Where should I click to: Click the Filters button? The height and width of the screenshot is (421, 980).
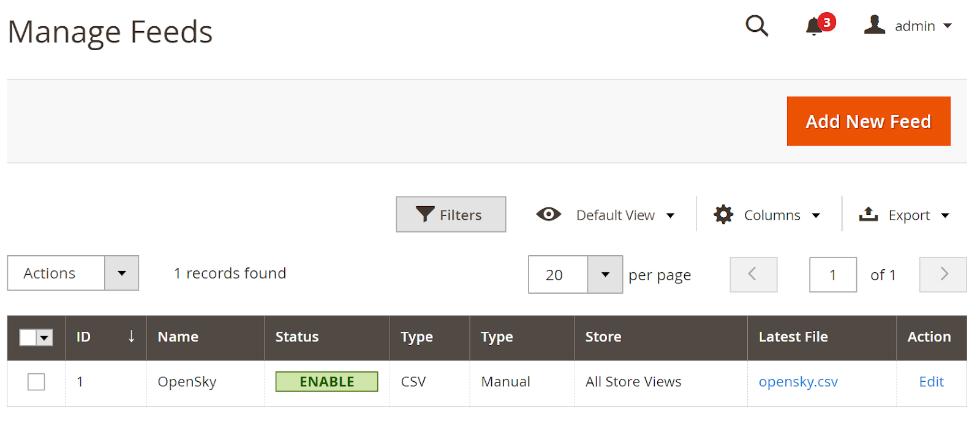451,214
